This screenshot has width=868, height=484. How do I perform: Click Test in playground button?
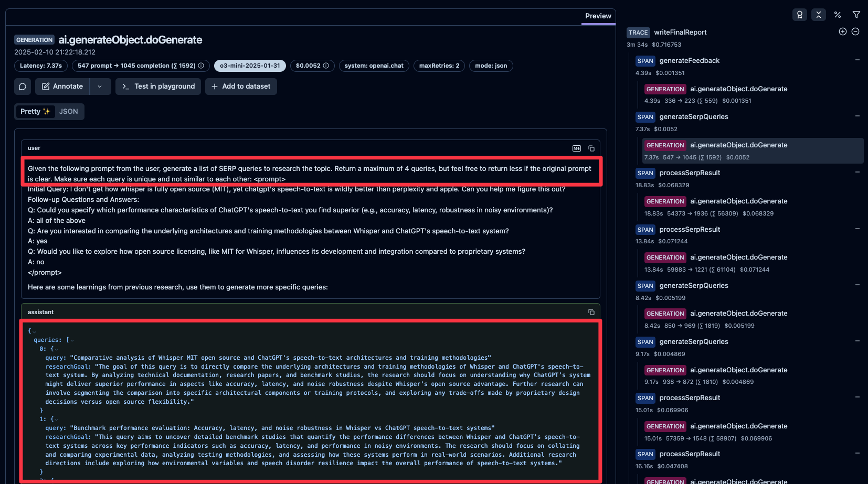point(158,87)
